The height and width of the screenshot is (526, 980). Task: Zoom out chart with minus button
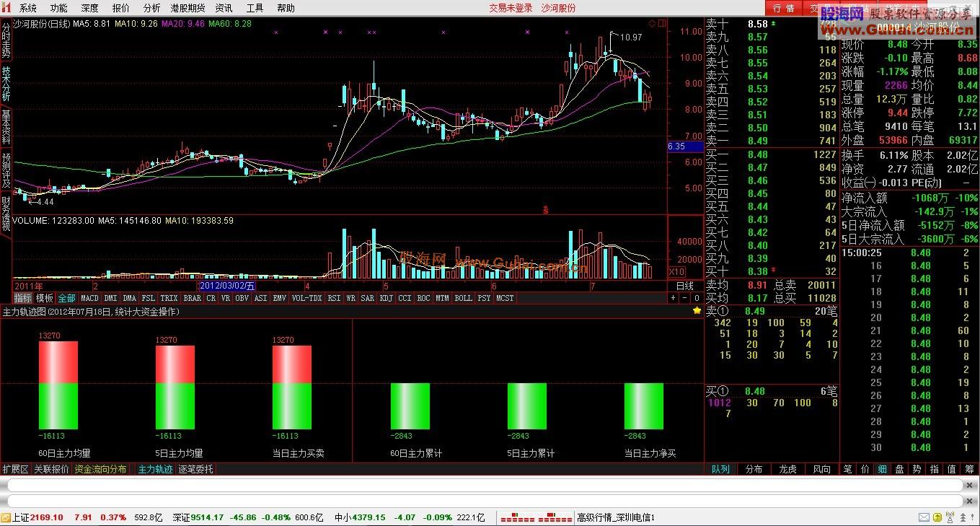click(685, 298)
